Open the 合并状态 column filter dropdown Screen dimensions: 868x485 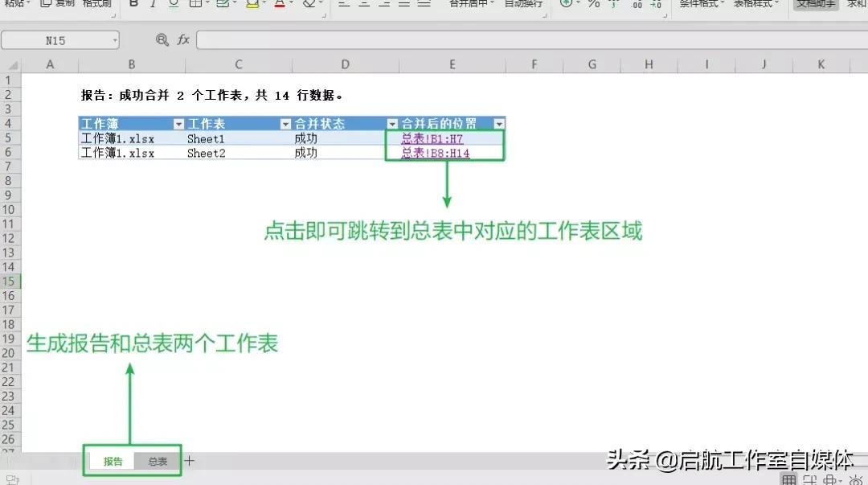(391, 125)
